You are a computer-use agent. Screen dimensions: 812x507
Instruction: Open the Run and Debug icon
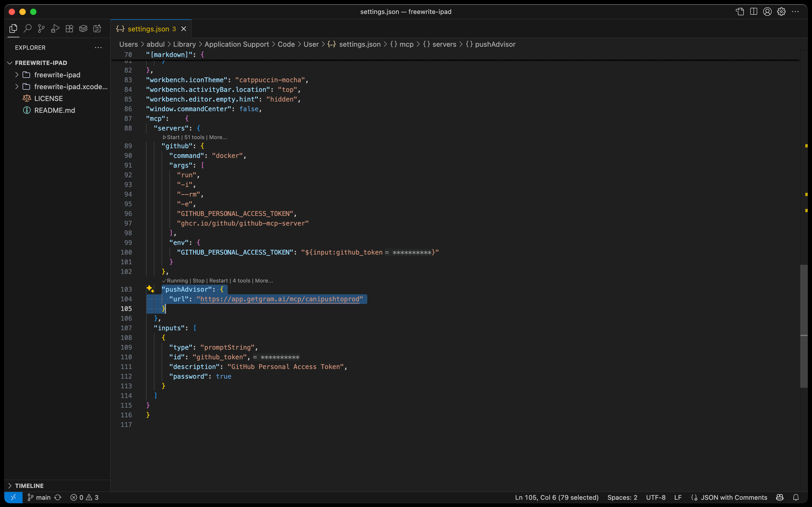[55, 29]
